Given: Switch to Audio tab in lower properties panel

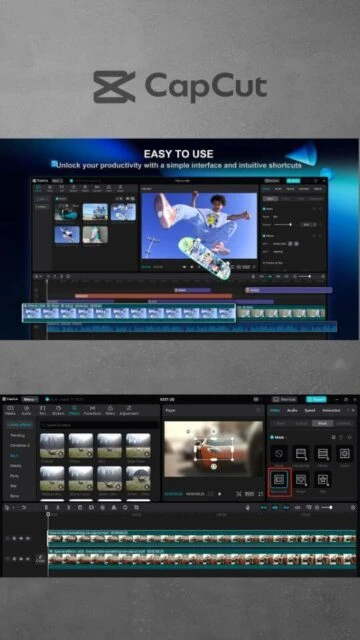Looking at the screenshot, I should pos(292,410).
